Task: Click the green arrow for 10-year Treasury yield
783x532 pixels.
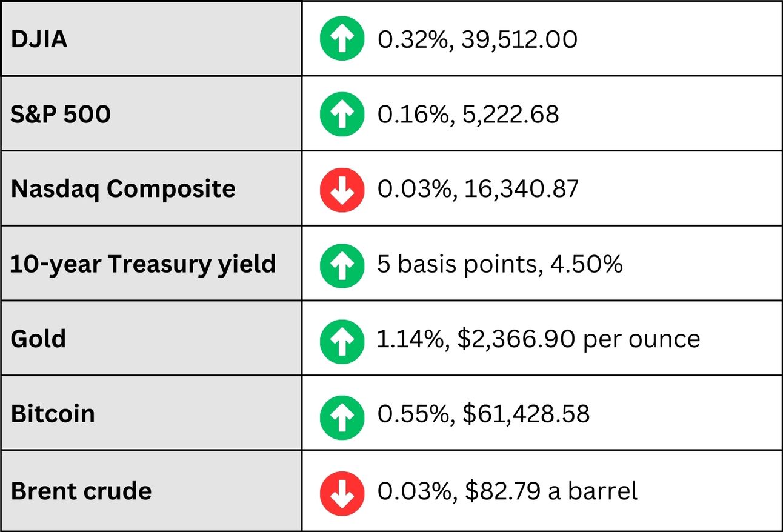Action: 342,265
